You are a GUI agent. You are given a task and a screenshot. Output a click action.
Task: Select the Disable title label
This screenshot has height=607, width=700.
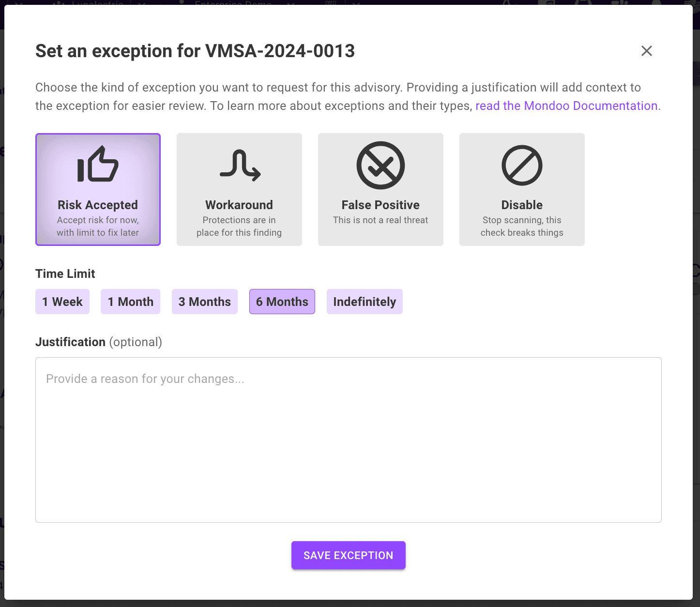pos(522,205)
